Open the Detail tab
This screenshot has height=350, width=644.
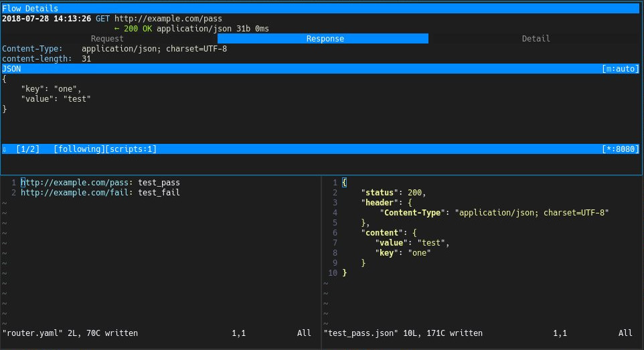(x=536, y=39)
